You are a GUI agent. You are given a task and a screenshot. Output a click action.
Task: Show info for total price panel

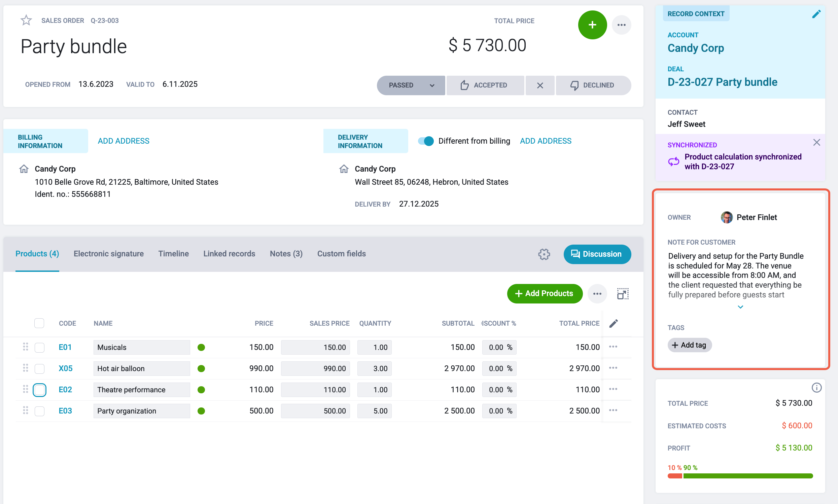[x=816, y=388]
